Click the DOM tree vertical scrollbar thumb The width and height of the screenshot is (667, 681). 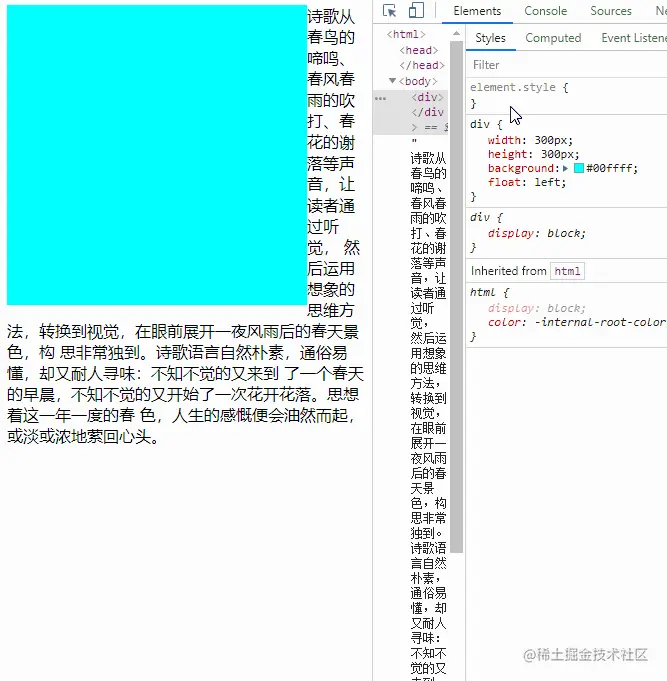tap(456, 297)
